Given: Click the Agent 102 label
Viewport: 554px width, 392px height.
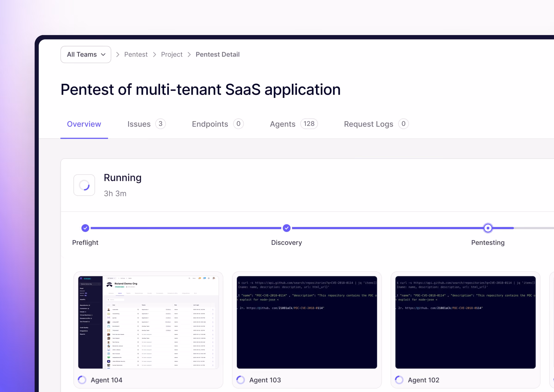Looking at the screenshot, I should [x=424, y=380].
